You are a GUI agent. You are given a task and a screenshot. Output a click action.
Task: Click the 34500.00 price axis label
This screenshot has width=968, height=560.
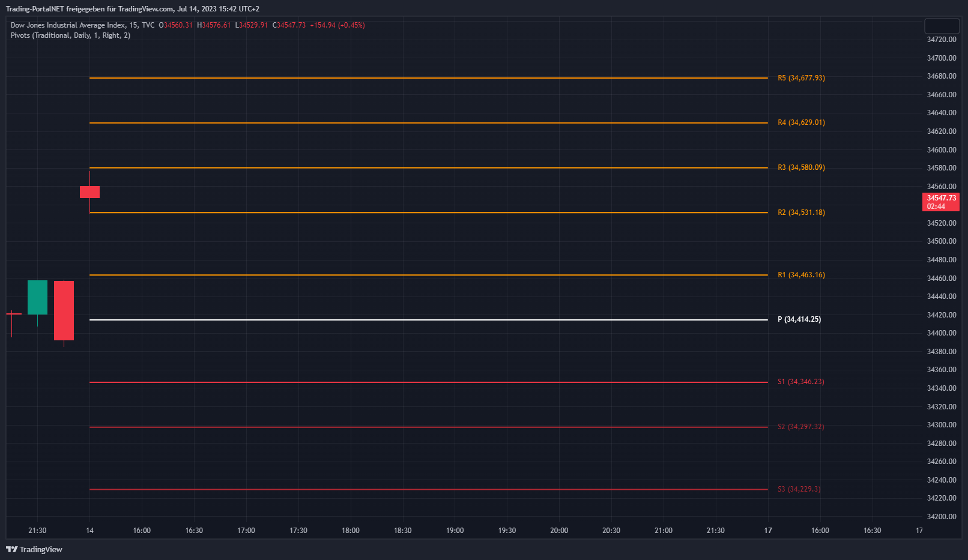[x=942, y=241]
